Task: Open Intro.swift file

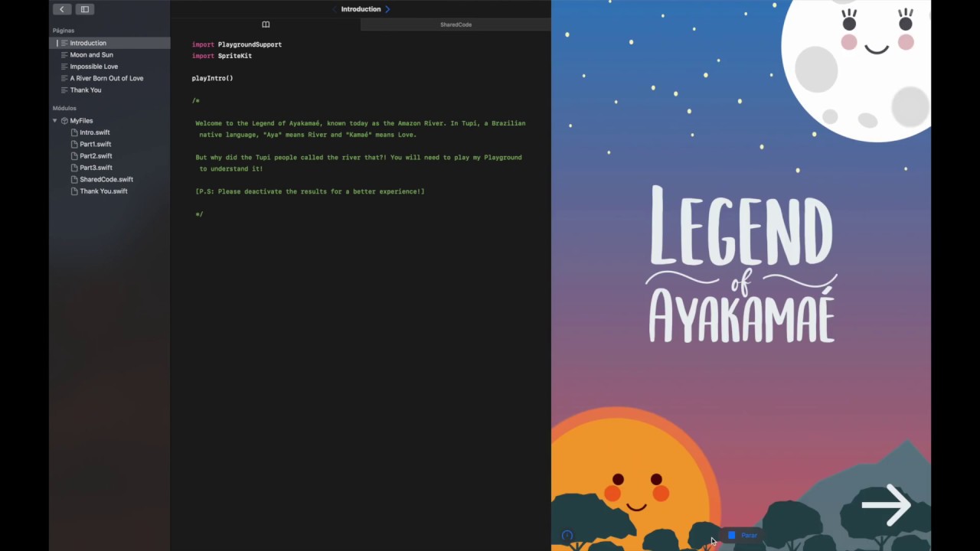Action: coord(110,132)
